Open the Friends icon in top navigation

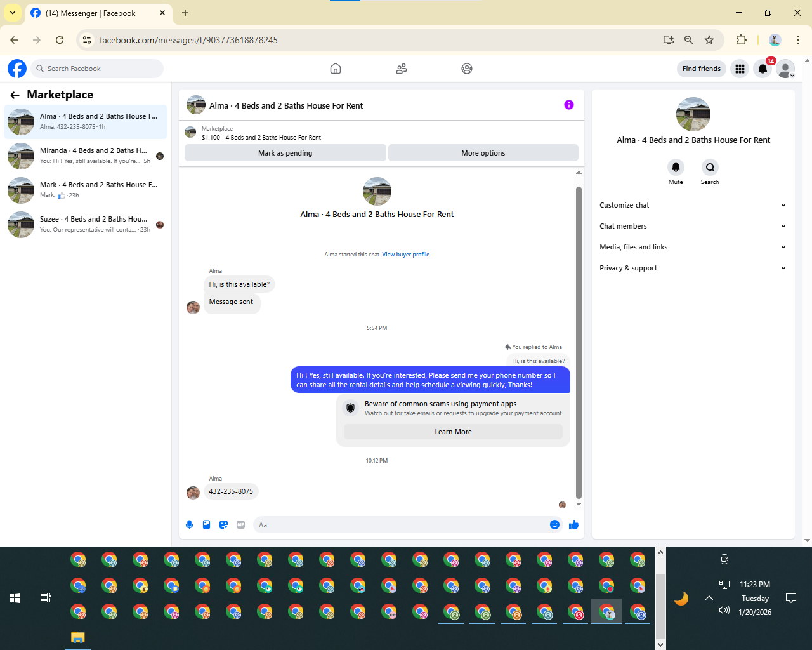click(402, 69)
